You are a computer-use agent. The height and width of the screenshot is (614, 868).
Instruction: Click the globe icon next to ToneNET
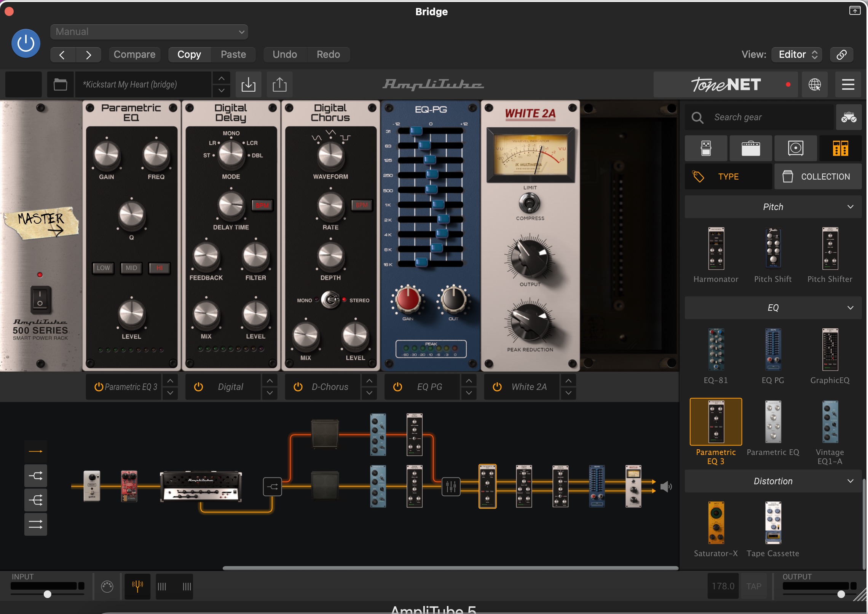point(815,84)
